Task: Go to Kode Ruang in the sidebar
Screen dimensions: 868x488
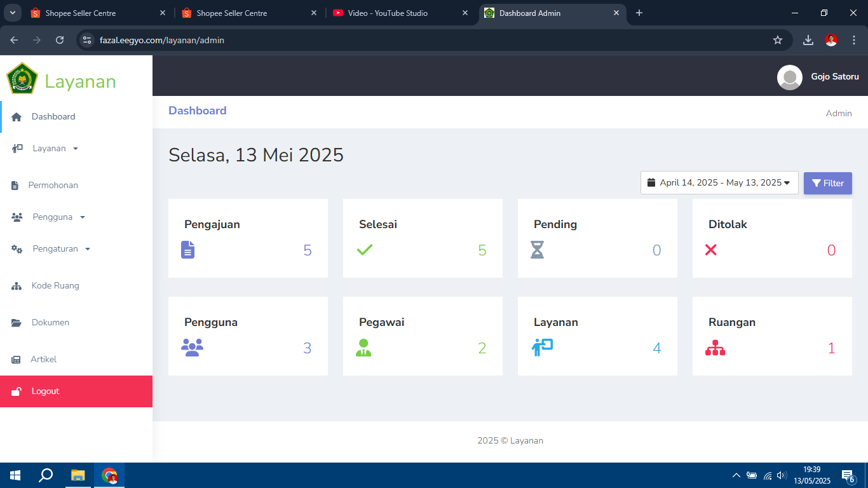Action: tap(55, 285)
